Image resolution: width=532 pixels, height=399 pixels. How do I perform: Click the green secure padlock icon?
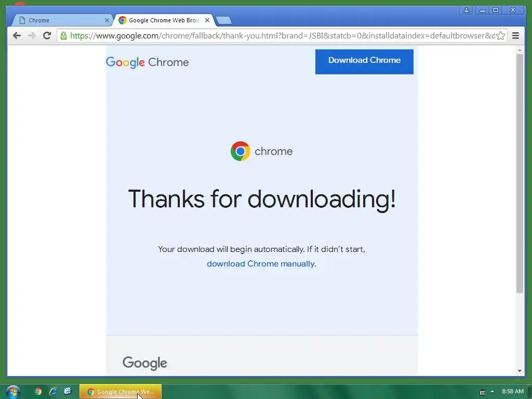[x=63, y=36]
